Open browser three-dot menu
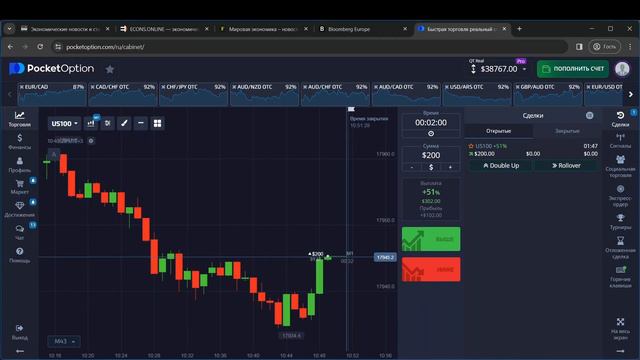The height and width of the screenshot is (360, 640). click(630, 47)
